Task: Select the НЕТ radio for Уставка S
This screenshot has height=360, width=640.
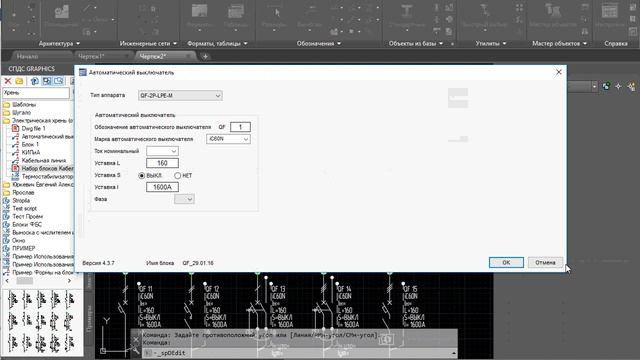Action: tap(177, 176)
